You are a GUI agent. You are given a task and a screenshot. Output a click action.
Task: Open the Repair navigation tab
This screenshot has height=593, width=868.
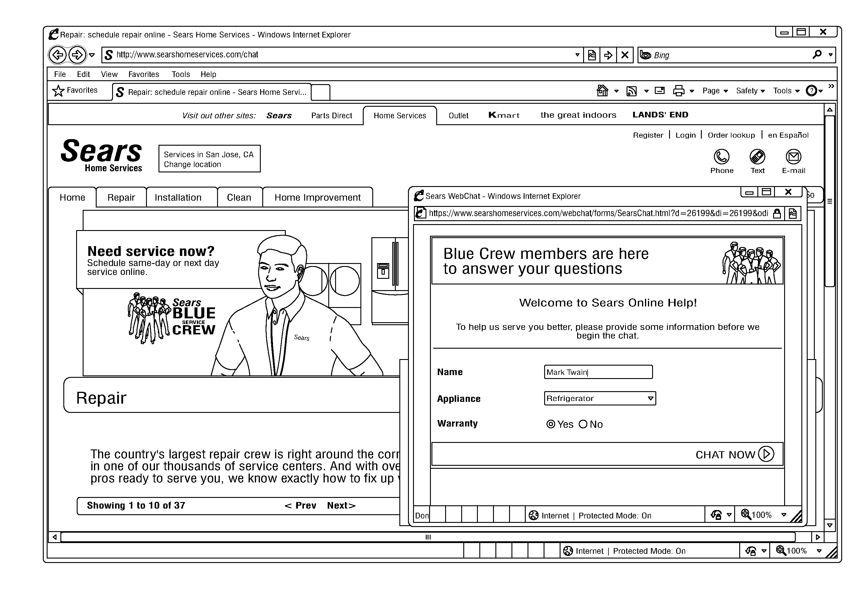121,196
